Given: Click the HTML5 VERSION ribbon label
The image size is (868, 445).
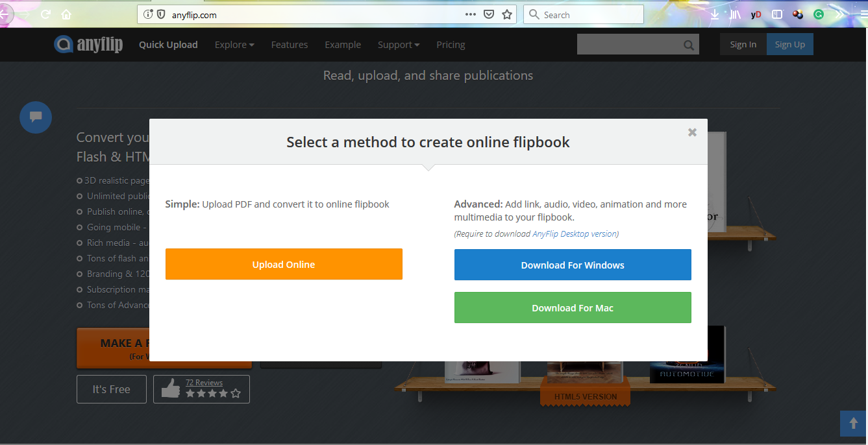Looking at the screenshot, I should (x=586, y=396).
